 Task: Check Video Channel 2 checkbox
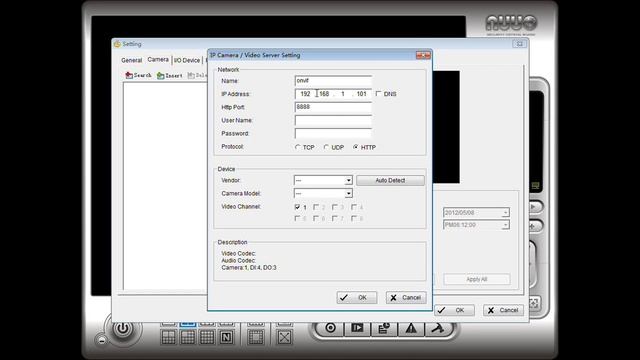[316, 207]
